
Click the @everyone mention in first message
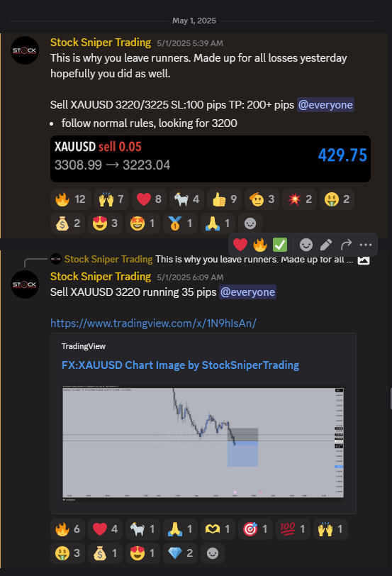(325, 105)
